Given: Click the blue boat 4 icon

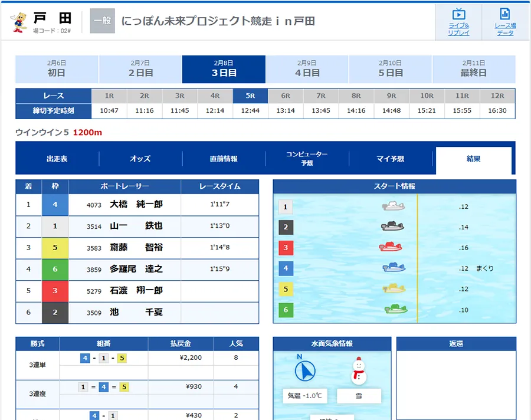Looking at the screenshot, I should (394, 268).
